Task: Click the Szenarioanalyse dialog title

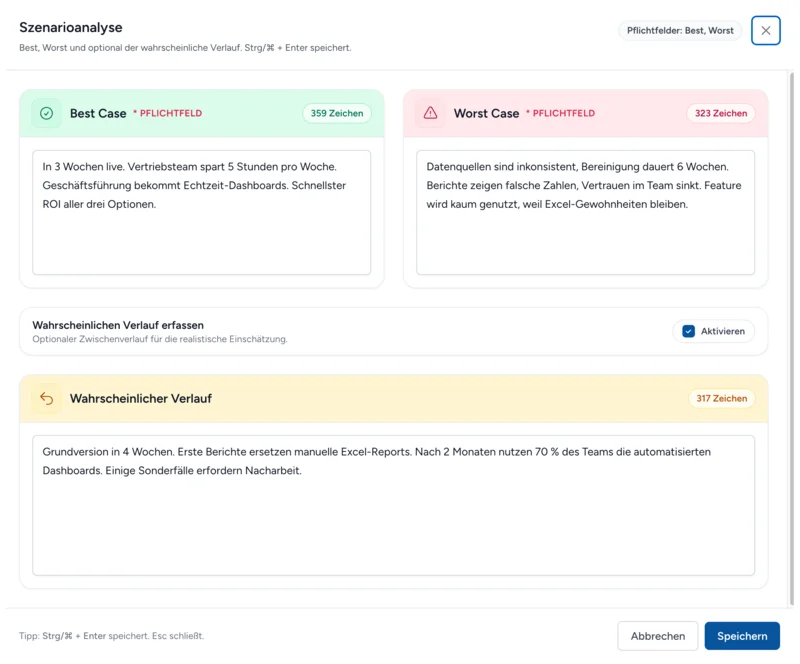Action: [71, 28]
